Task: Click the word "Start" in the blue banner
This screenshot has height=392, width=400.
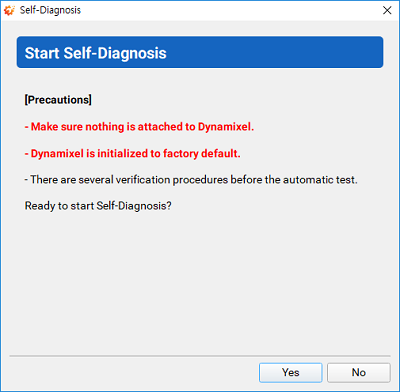Action: pos(42,53)
